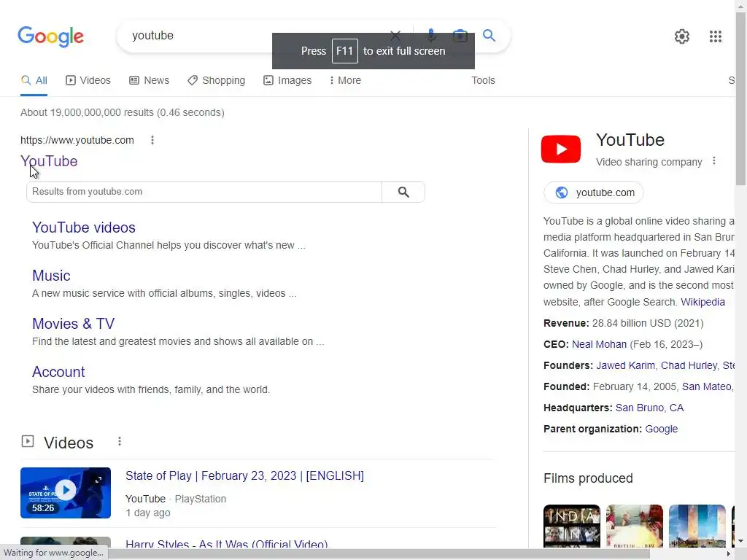Click the red YouTube logo in the knowledge panel
Viewport: 747px width, 560px height.
pyautogui.click(x=561, y=149)
